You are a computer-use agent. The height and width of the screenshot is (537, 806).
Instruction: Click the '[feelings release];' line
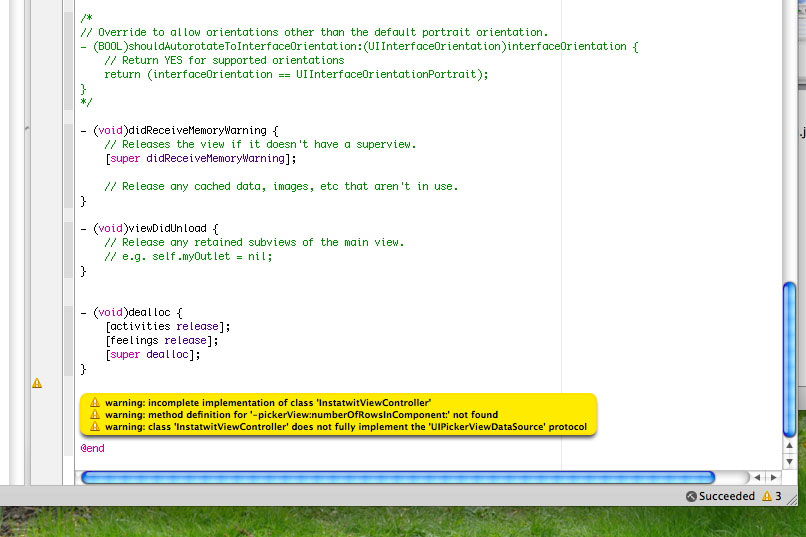coord(162,340)
